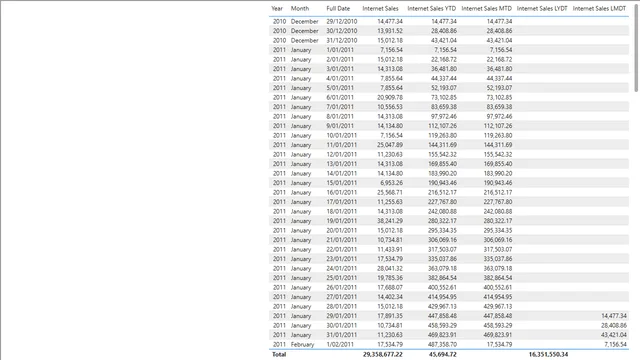The image size is (640, 360).
Task: Click the 1/02/2011 date cell
Action: coord(340,344)
